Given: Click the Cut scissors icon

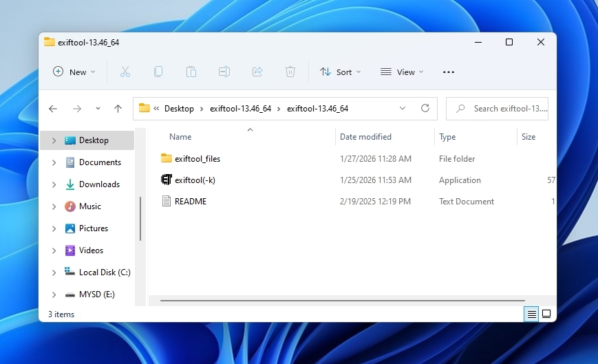Looking at the screenshot, I should click(x=125, y=72).
